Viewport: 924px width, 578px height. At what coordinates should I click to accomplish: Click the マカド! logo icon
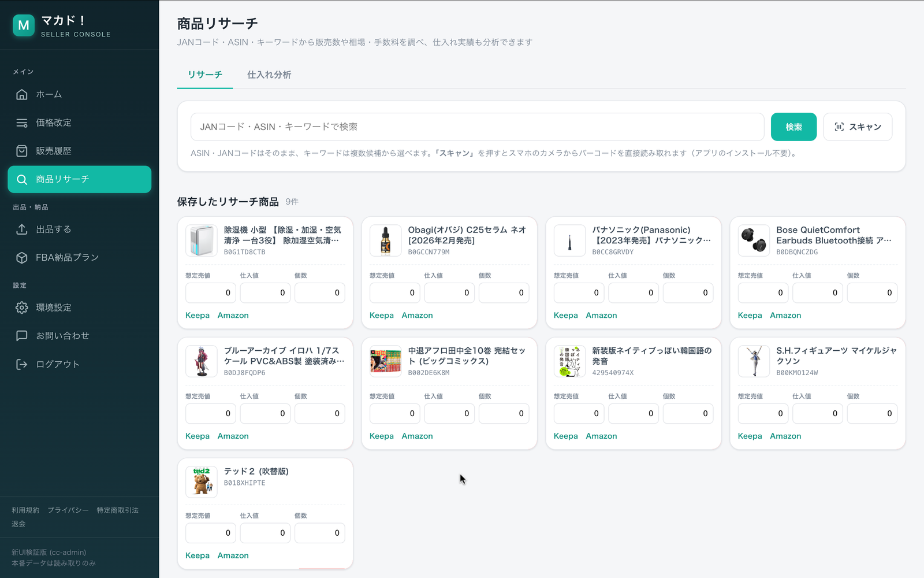pos(24,25)
